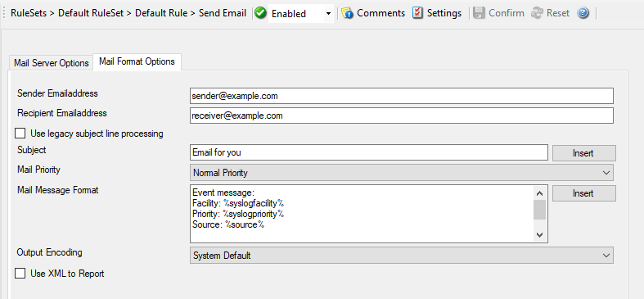
Task: Click the message format scrollbar thumb
Action: (540, 210)
